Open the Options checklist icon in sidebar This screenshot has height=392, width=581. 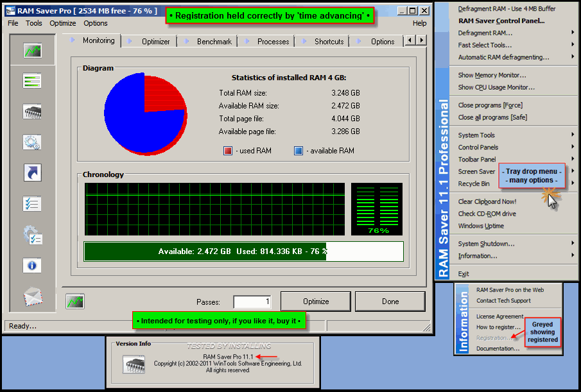coord(32,203)
